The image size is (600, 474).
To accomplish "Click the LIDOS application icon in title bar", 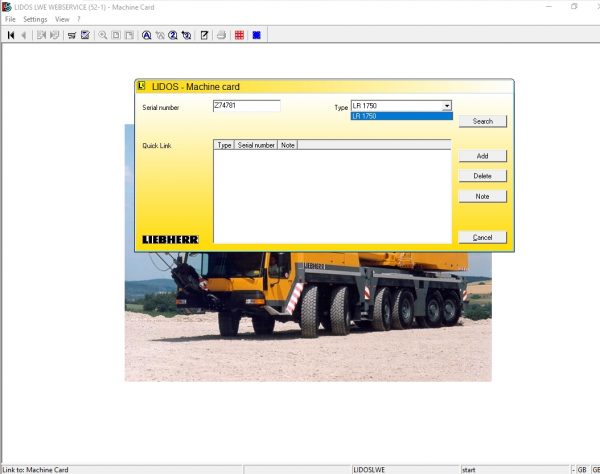I will pos(7,7).
